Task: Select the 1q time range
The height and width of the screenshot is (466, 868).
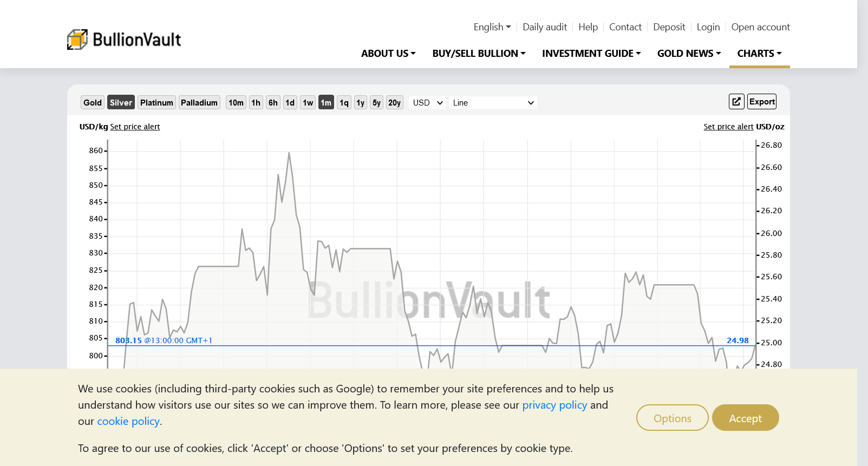Action: [x=344, y=103]
